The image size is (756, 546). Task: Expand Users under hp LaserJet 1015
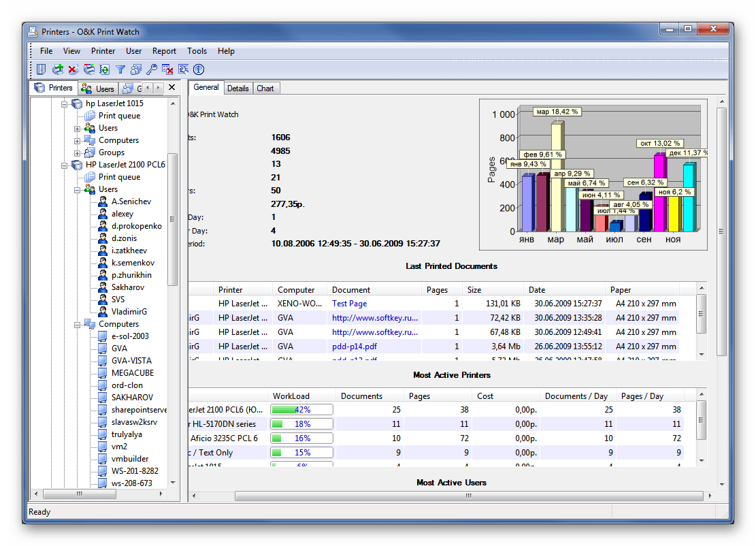77,129
